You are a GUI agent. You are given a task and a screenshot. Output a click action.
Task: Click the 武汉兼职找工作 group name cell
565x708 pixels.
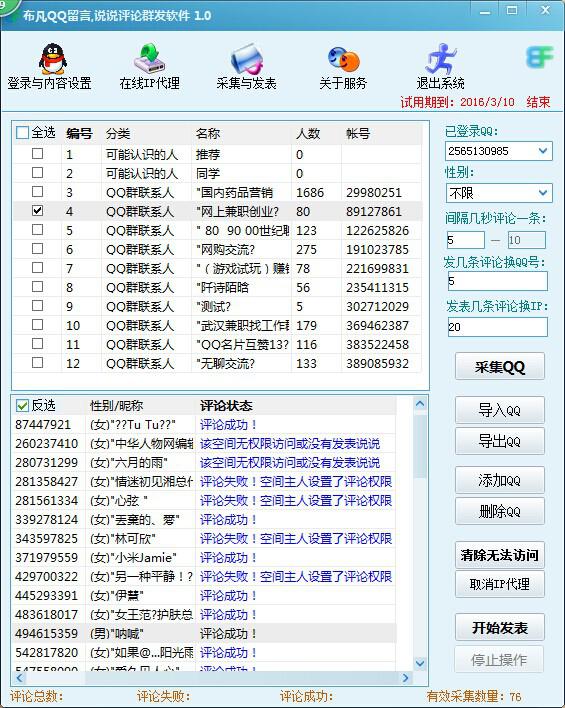point(243,326)
